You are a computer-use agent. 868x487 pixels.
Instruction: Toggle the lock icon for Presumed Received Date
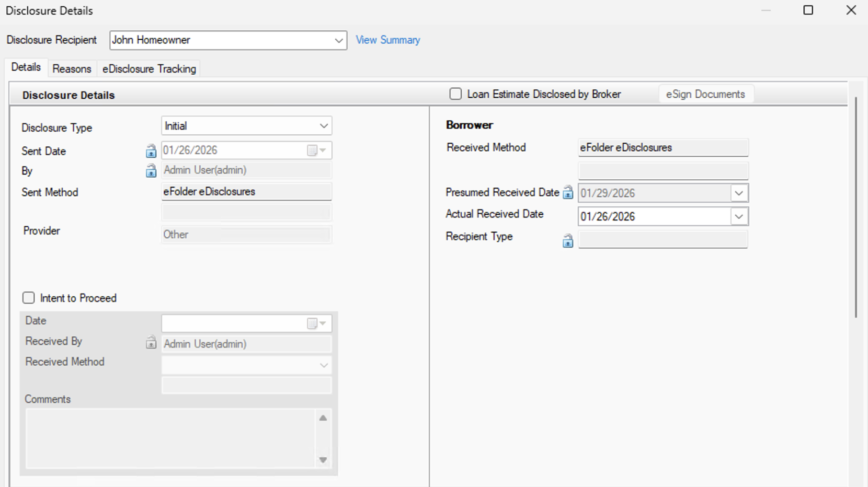[x=568, y=193]
